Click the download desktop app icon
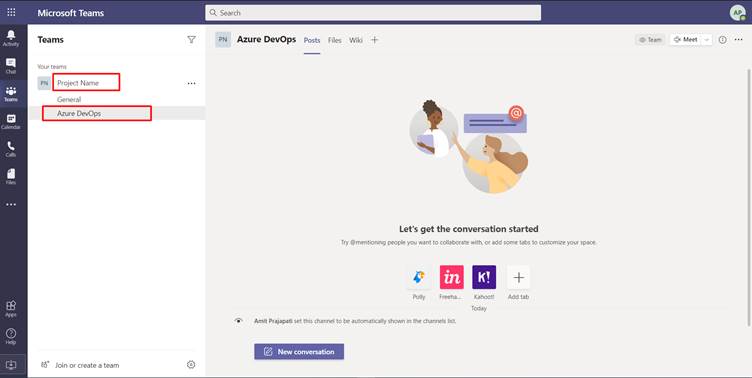The width and height of the screenshot is (752, 378). click(11, 365)
